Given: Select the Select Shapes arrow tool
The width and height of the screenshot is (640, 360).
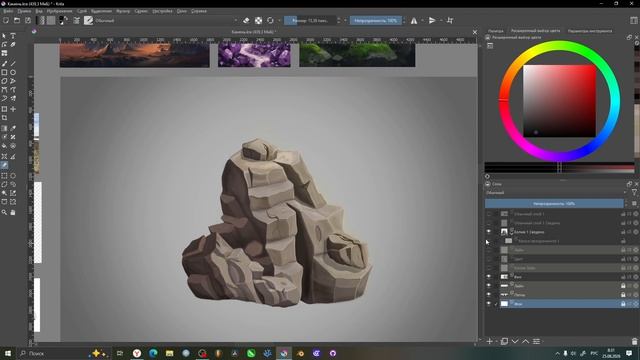Looking at the screenshot, I should click(x=4, y=36).
